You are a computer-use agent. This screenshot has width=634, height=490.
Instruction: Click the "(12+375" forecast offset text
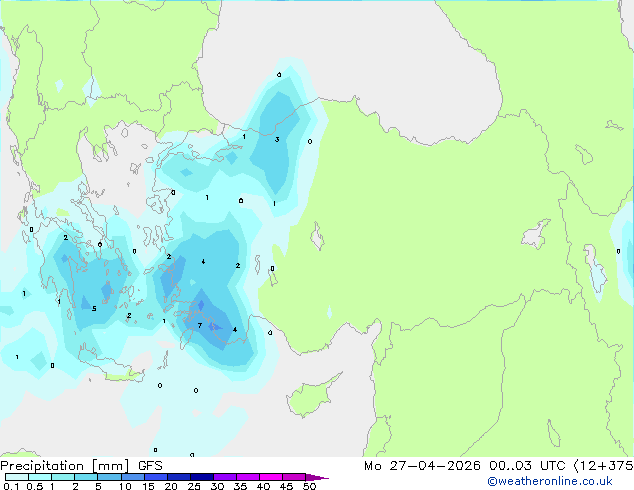tap(603, 466)
